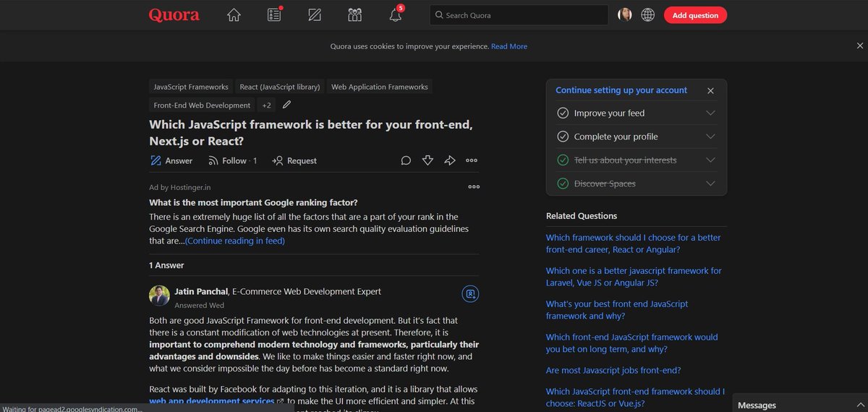Open Continue setting up your account link
This screenshot has width=868, height=412.
(x=621, y=90)
